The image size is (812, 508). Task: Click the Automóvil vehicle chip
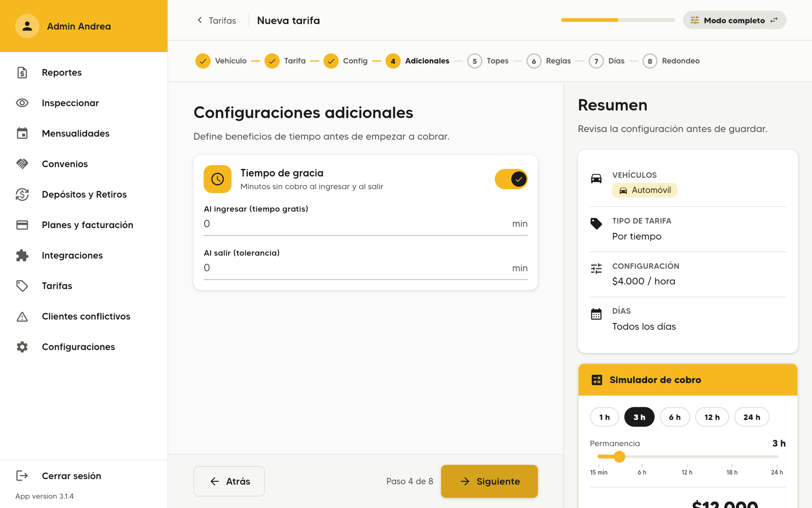point(645,190)
